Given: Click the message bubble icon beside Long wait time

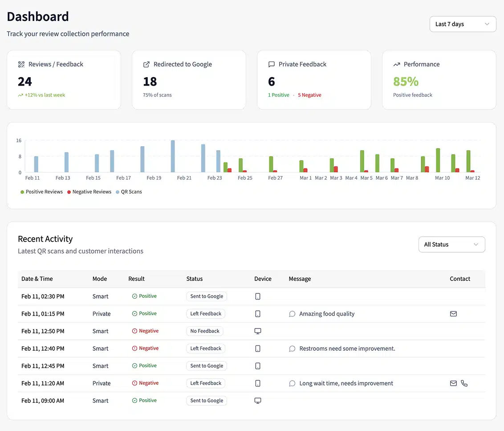Looking at the screenshot, I should [292, 383].
